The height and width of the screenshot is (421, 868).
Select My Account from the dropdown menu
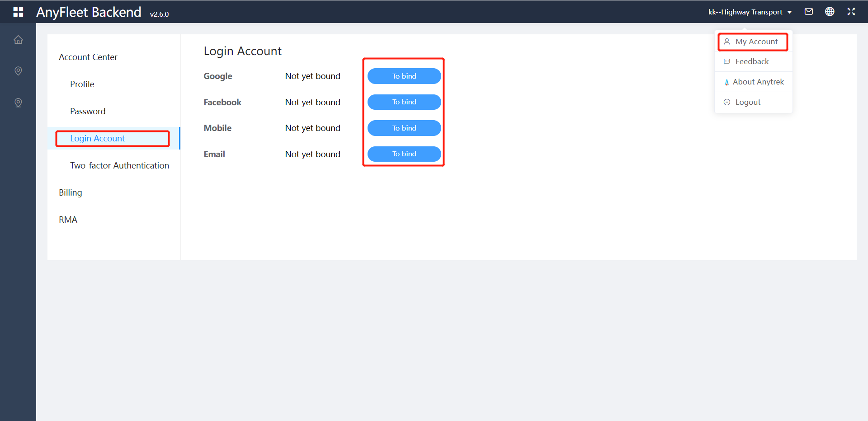(756, 42)
